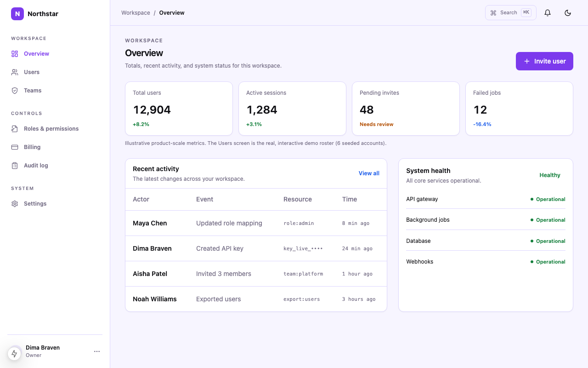
Task: Open the Search command box
Action: click(x=511, y=13)
